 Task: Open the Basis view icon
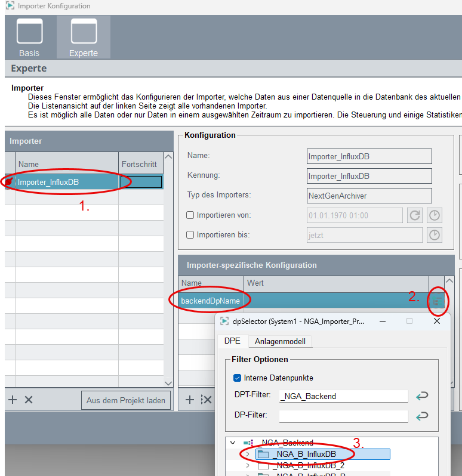tap(29, 31)
